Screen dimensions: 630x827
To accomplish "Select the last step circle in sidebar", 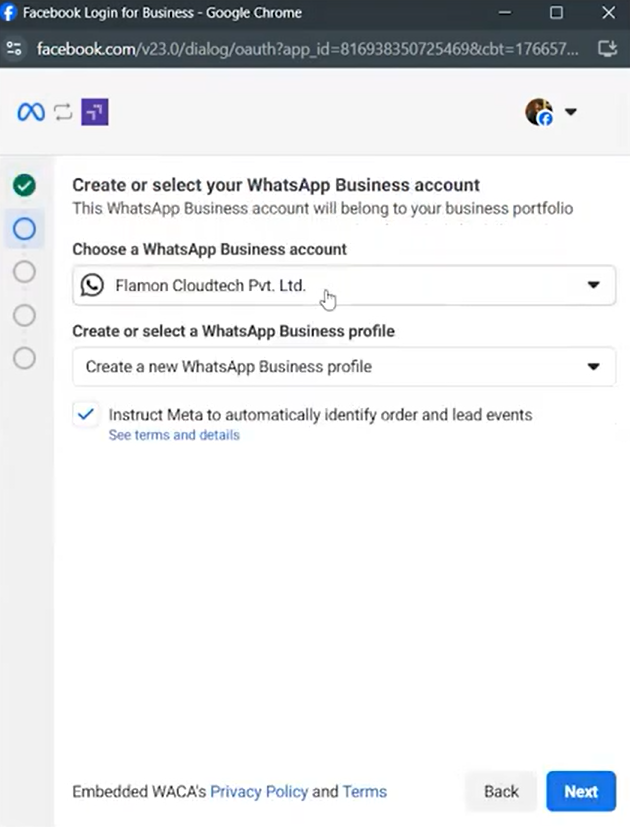I will click(24, 358).
